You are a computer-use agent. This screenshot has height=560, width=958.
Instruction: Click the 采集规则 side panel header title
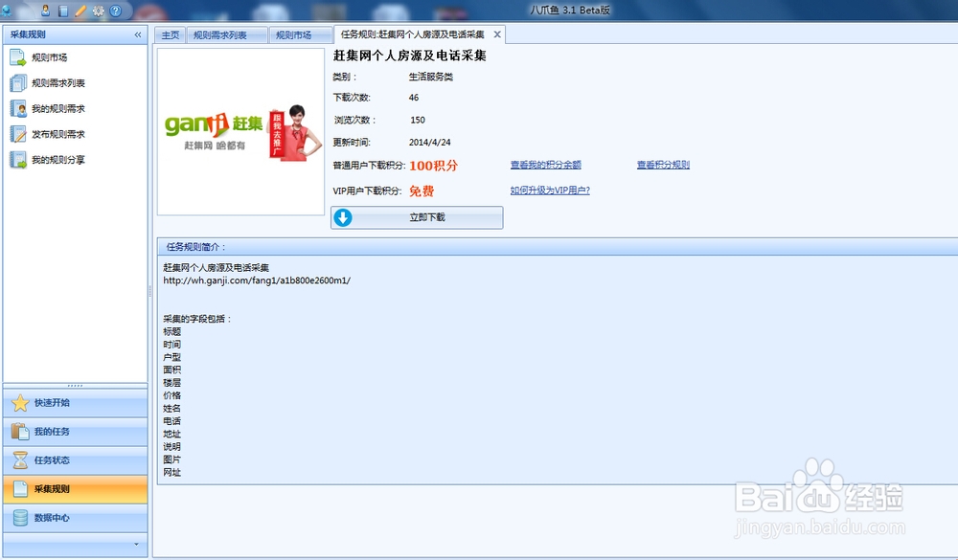coord(28,34)
